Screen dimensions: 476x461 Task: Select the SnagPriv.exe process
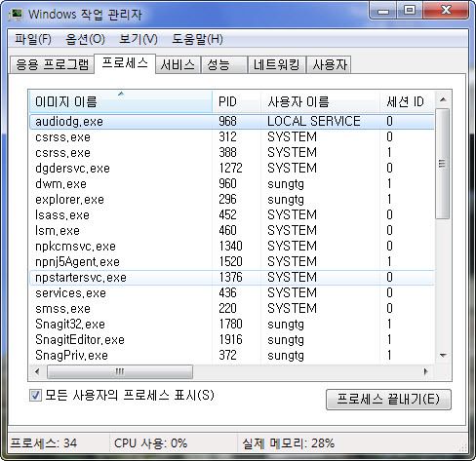point(232,356)
